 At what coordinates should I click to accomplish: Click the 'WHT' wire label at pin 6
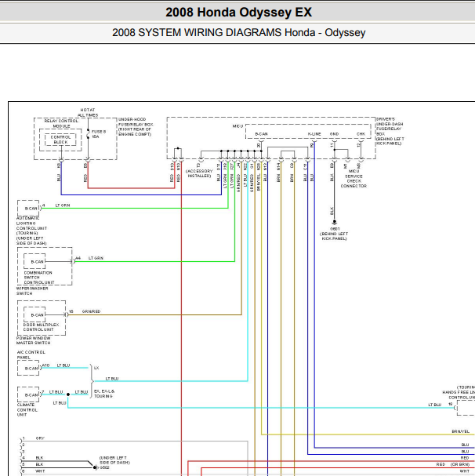[x=40, y=471]
